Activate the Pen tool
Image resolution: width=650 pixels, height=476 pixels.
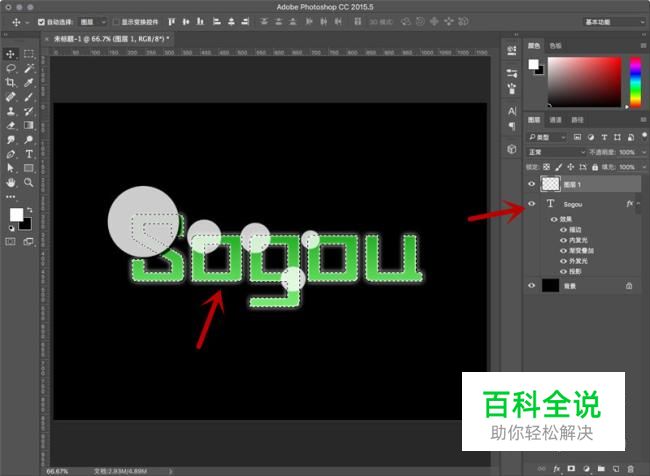pos(10,154)
